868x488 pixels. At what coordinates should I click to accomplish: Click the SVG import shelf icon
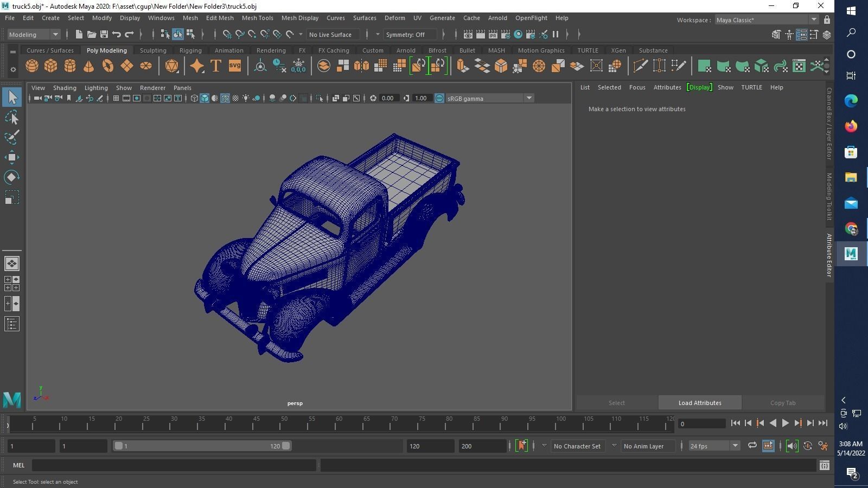pyautogui.click(x=234, y=66)
